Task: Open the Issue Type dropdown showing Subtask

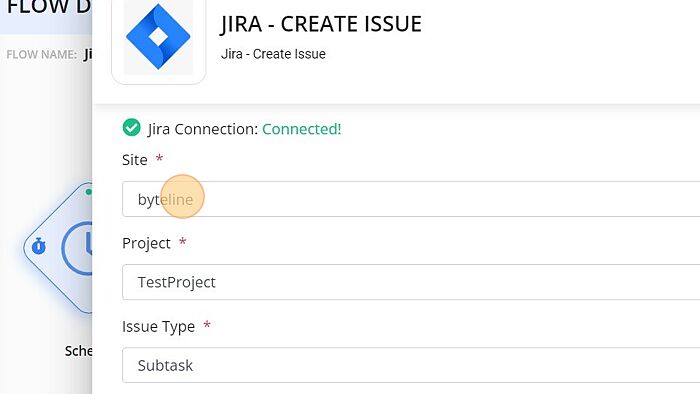Action: pos(411,365)
